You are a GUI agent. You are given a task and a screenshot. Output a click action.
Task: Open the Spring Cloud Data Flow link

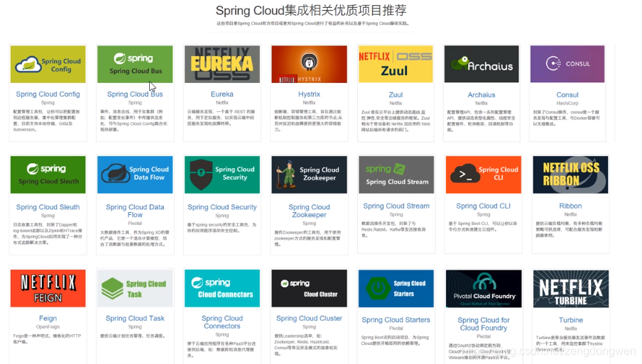tap(135, 211)
